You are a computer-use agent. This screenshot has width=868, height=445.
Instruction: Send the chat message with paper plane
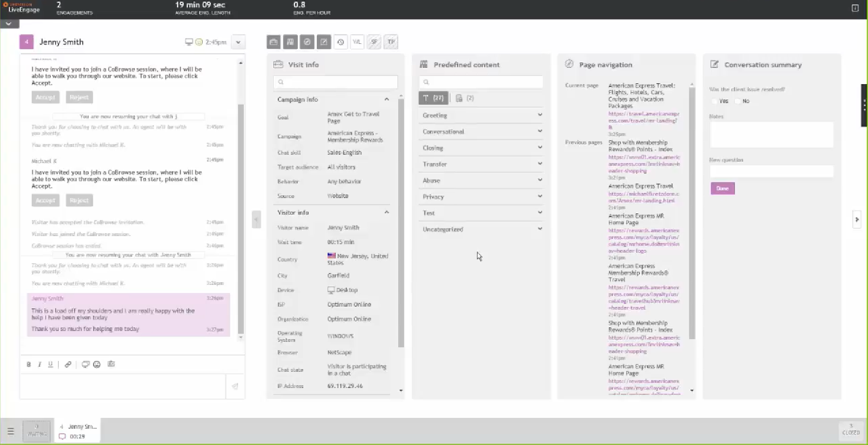tap(235, 386)
